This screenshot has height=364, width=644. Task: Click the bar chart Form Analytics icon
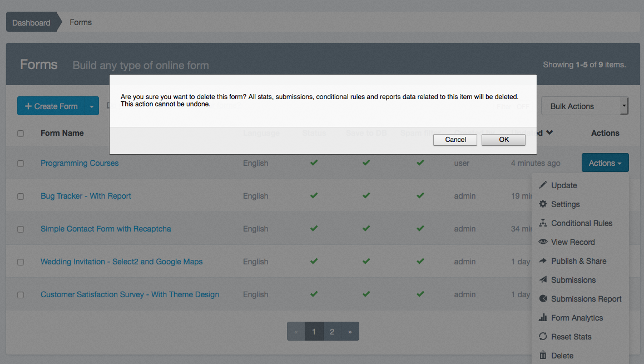pos(543,318)
